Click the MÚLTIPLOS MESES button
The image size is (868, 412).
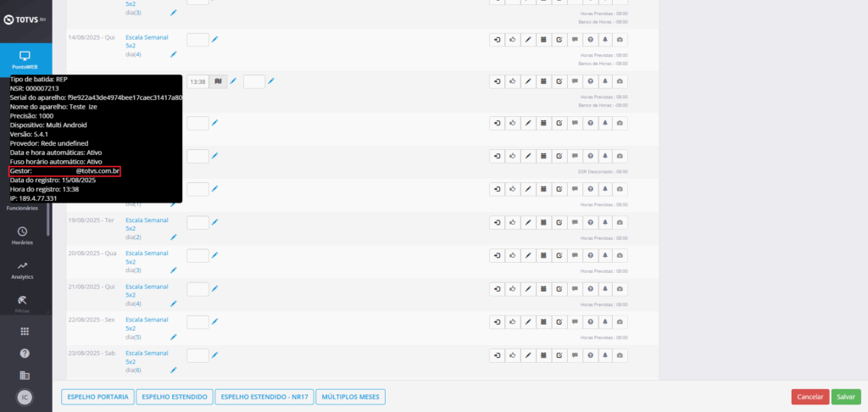tap(351, 397)
